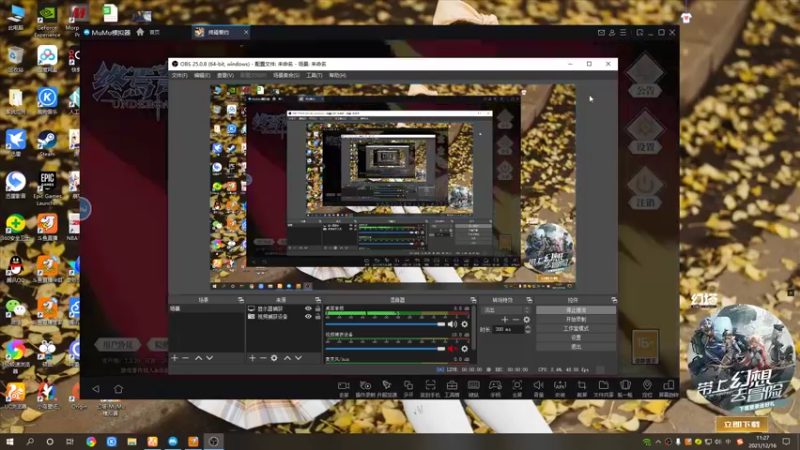Adjust transition duration stepper arrows
Image resolution: width=800 pixels, height=450 pixels.
pyautogui.click(x=528, y=330)
